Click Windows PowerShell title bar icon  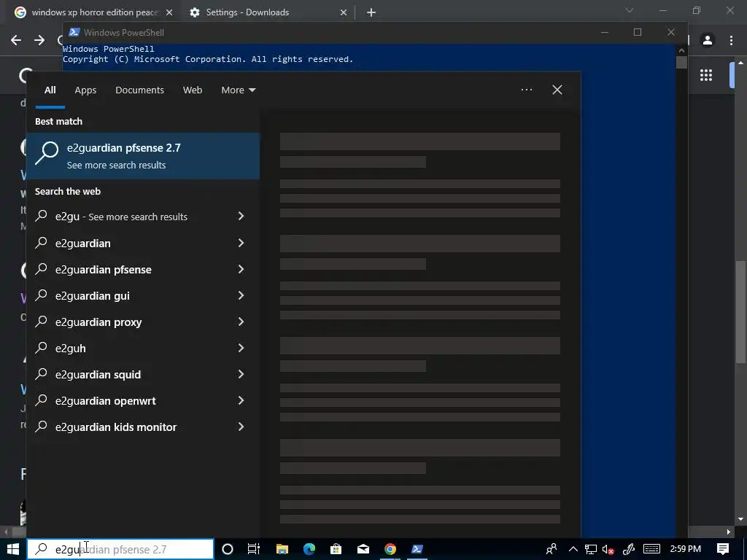pos(74,32)
